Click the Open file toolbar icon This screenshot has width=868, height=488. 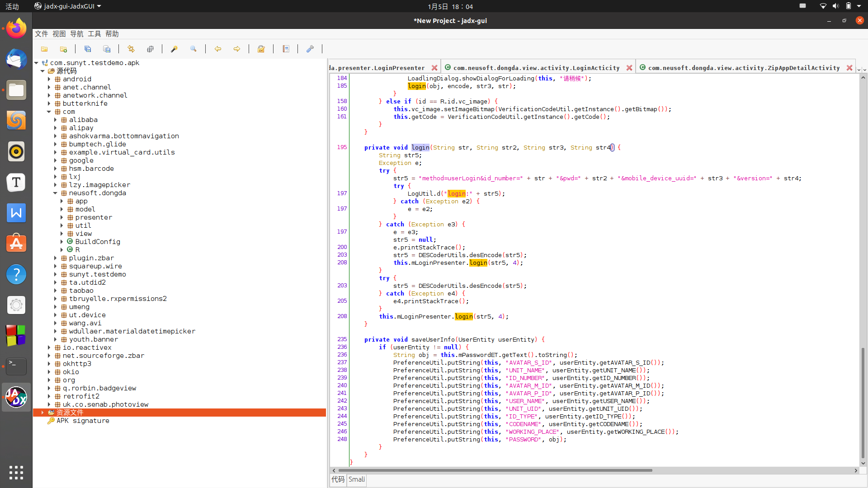(x=44, y=49)
